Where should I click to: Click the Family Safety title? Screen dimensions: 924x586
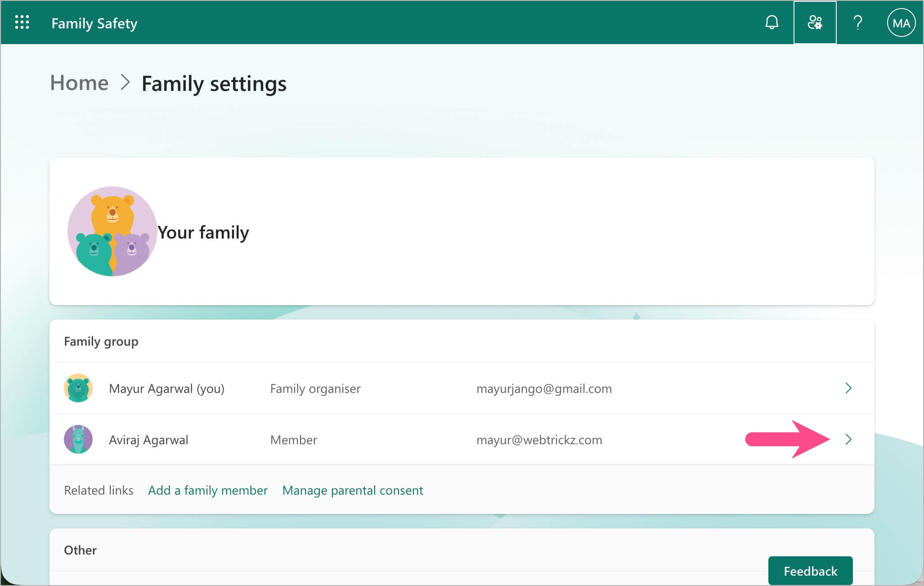coord(94,23)
